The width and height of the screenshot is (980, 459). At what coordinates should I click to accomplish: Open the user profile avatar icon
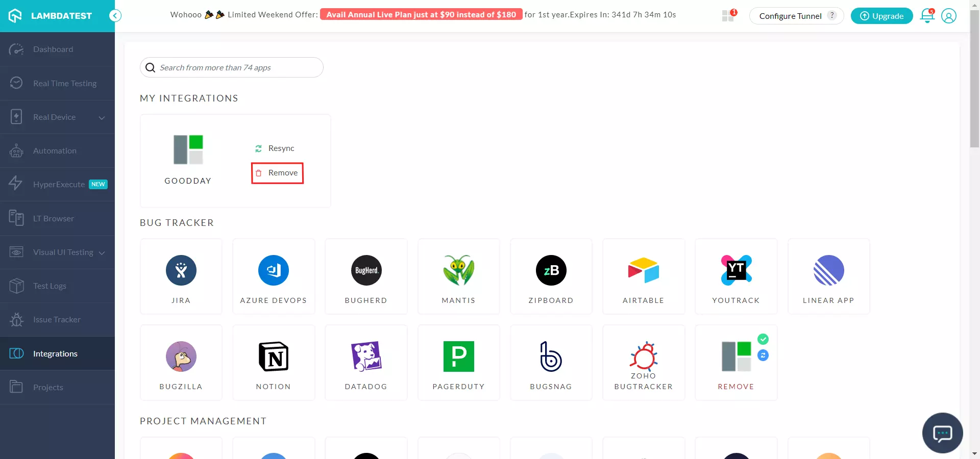(x=948, y=16)
